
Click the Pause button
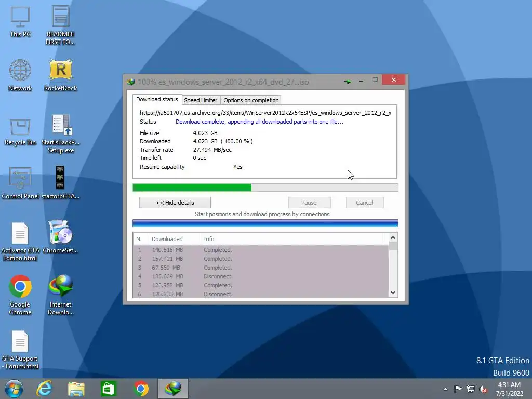tap(309, 203)
